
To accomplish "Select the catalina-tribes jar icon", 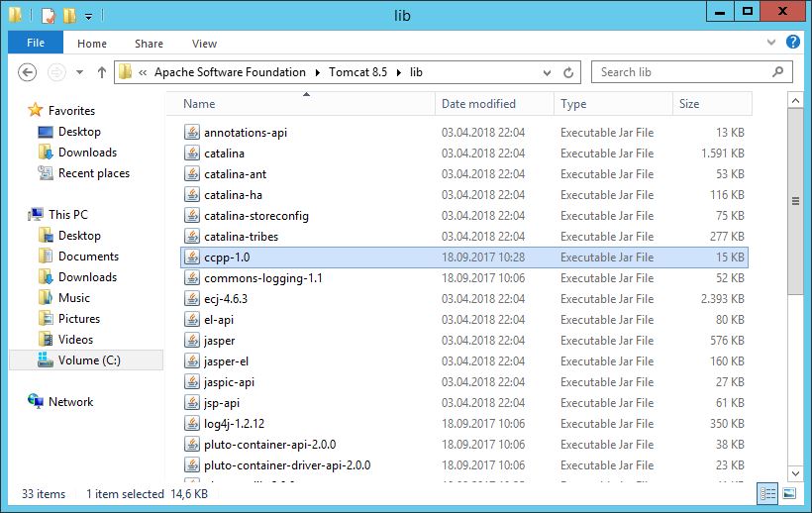I will click(191, 237).
